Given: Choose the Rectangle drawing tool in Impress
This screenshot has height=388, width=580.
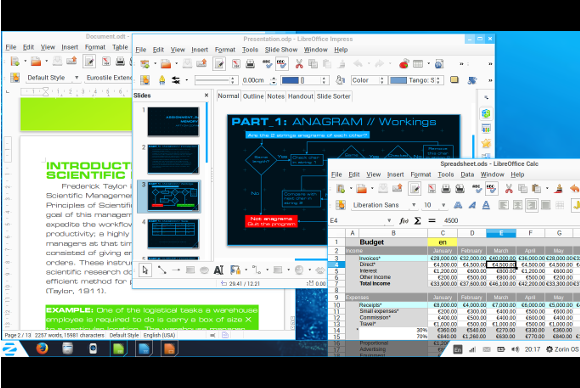Looking at the screenshot, I should point(190,270).
